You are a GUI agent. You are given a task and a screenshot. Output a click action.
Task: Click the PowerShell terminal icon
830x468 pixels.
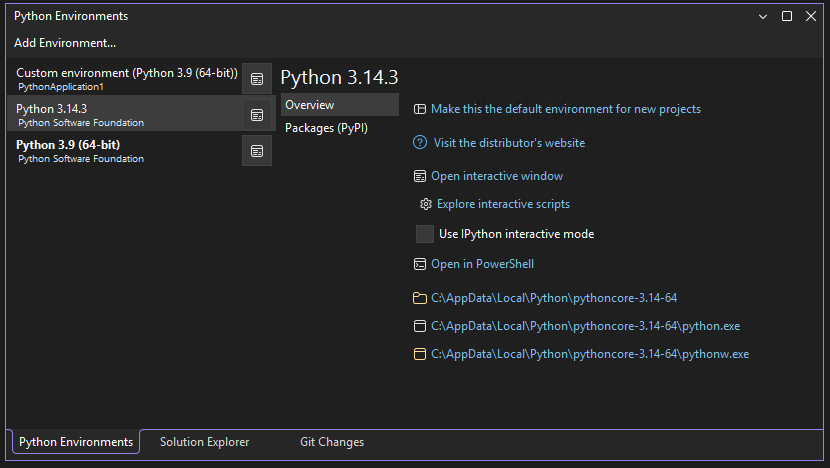coord(420,264)
